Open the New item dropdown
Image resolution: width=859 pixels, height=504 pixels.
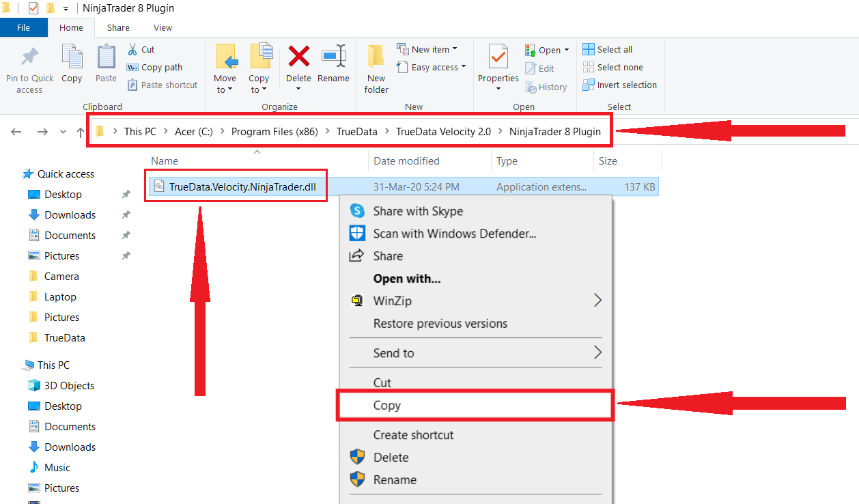coord(427,49)
